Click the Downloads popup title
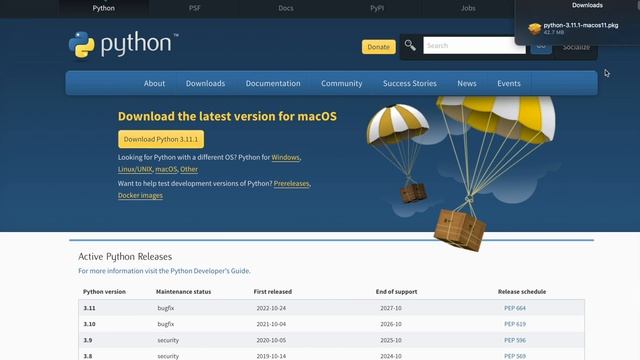 [587, 5]
